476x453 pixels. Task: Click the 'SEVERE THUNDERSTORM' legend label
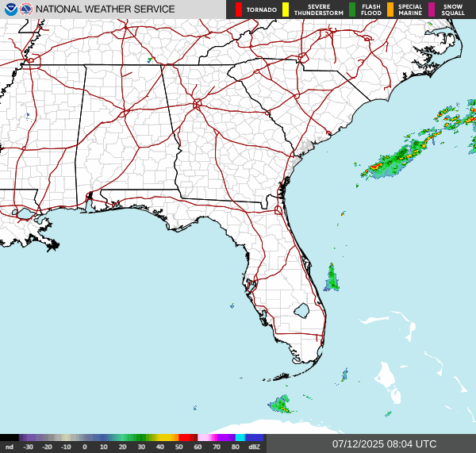coord(319,10)
